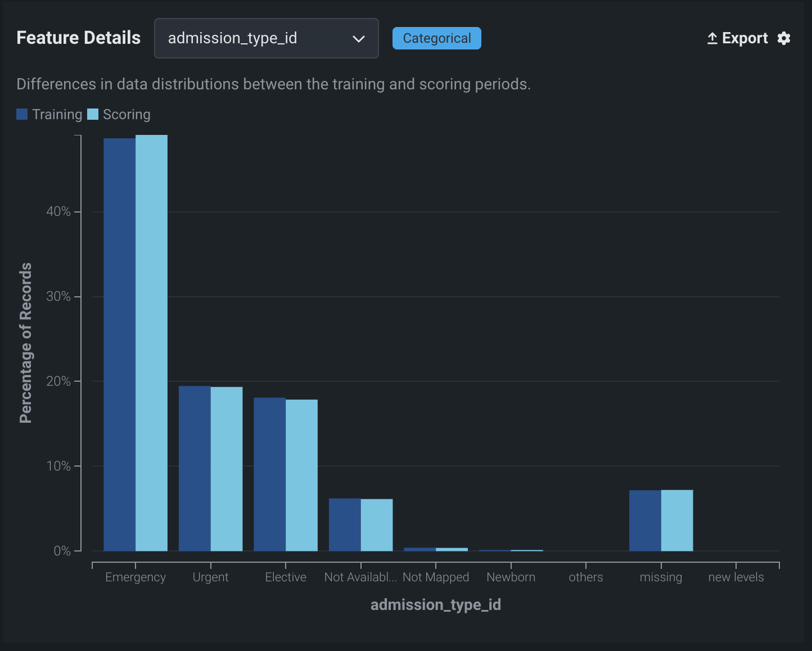The width and height of the screenshot is (812, 651).
Task: Select the Emergency training bar
Action: [119, 344]
